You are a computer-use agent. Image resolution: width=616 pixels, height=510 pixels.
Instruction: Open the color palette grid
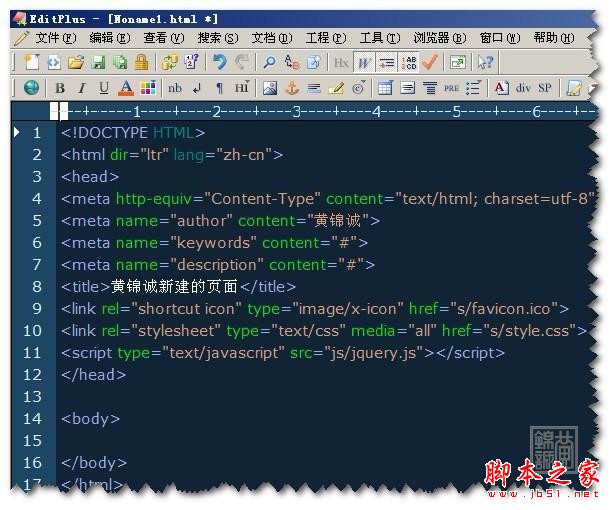click(148, 88)
